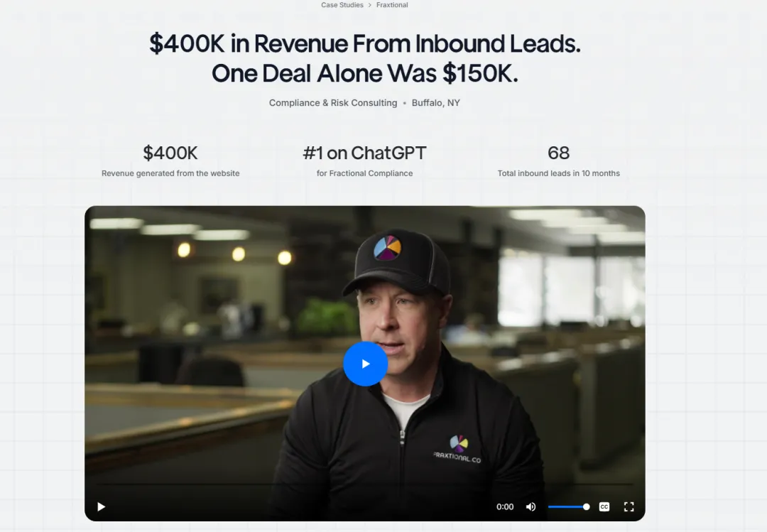Start video with small play icon
This screenshot has height=532, width=767.
(102, 506)
